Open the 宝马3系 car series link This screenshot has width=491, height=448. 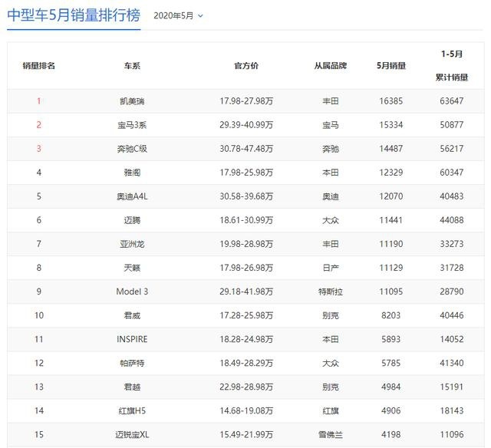[x=132, y=125]
